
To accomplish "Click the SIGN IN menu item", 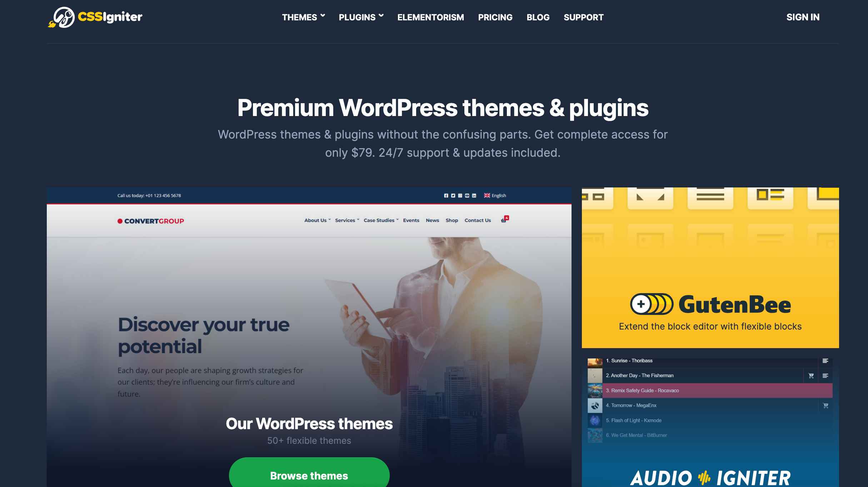I will 803,17.
